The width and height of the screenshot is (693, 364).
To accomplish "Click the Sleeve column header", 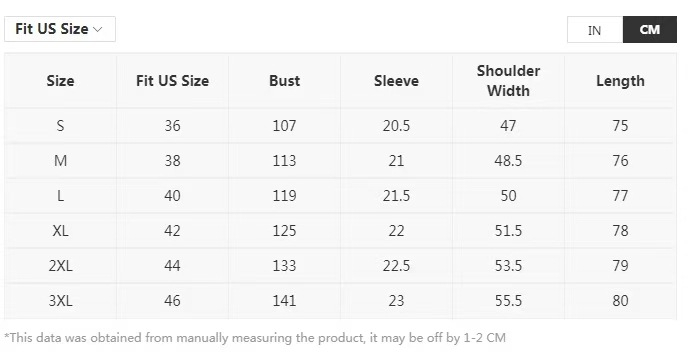I will (396, 81).
